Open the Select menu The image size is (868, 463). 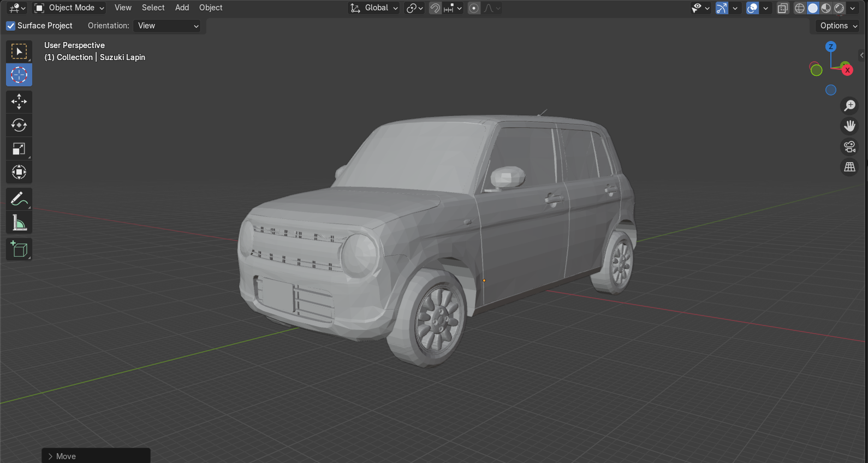click(x=153, y=8)
